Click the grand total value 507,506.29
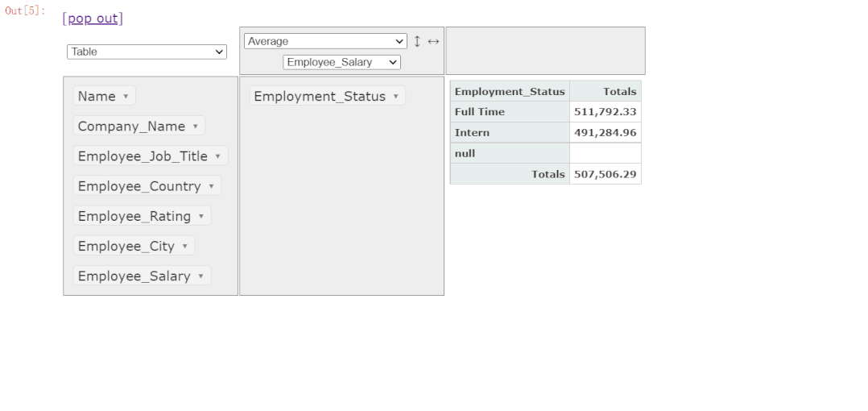Viewport: 868px width, 411px height. (x=605, y=174)
